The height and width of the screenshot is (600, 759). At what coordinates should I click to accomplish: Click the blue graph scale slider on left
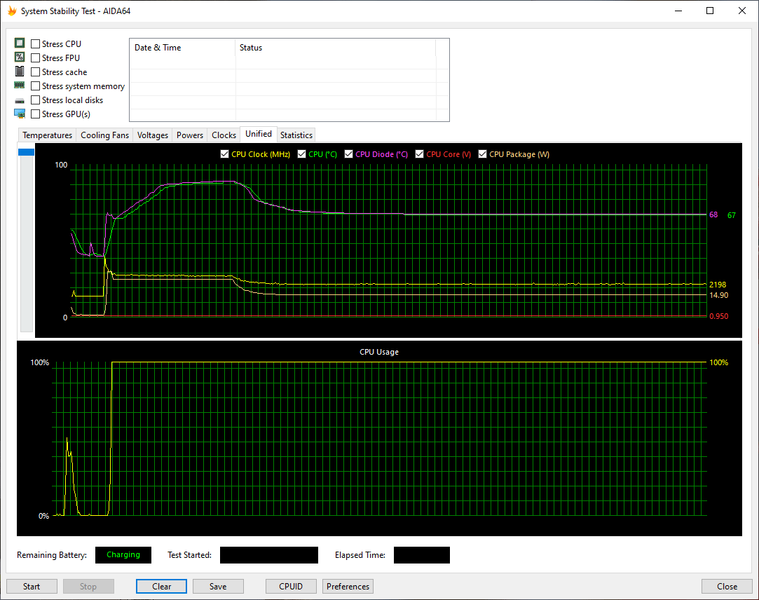click(26, 152)
